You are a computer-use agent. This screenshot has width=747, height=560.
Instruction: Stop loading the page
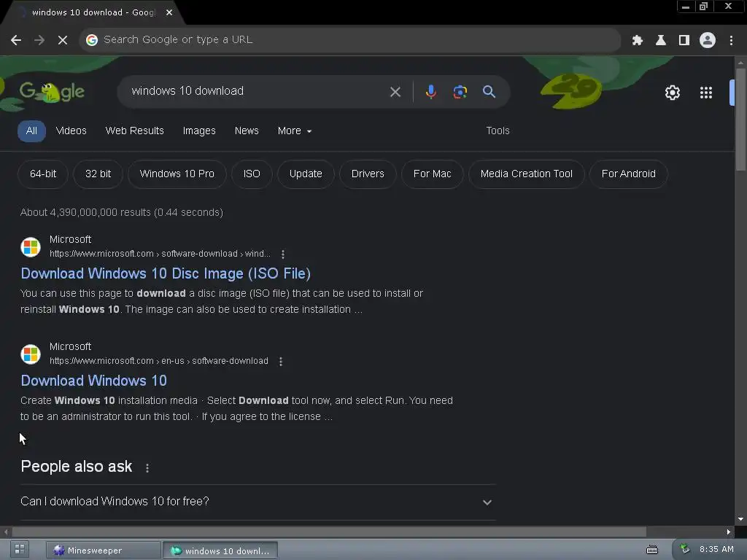63,40
